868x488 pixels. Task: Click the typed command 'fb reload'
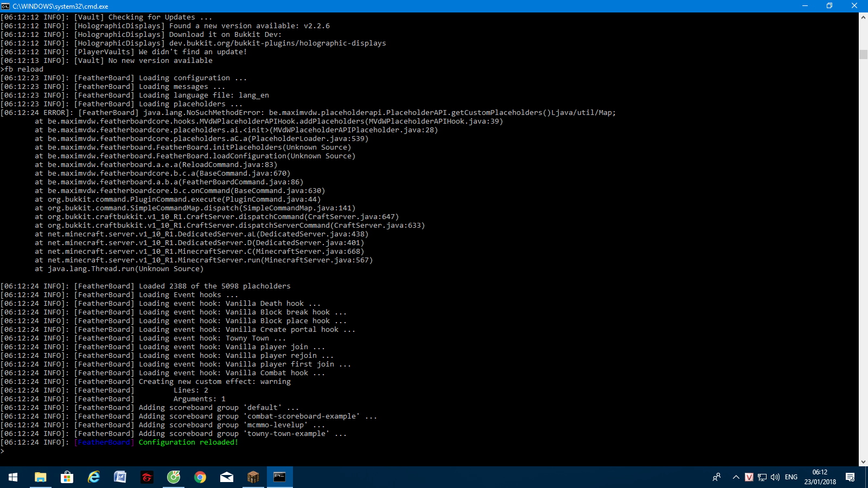[x=24, y=69]
